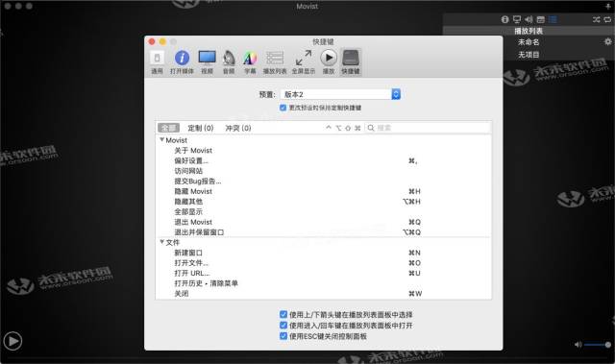Click the ⌘U shortcut value
The image size is (615, 364).
(x=414, y=273)
